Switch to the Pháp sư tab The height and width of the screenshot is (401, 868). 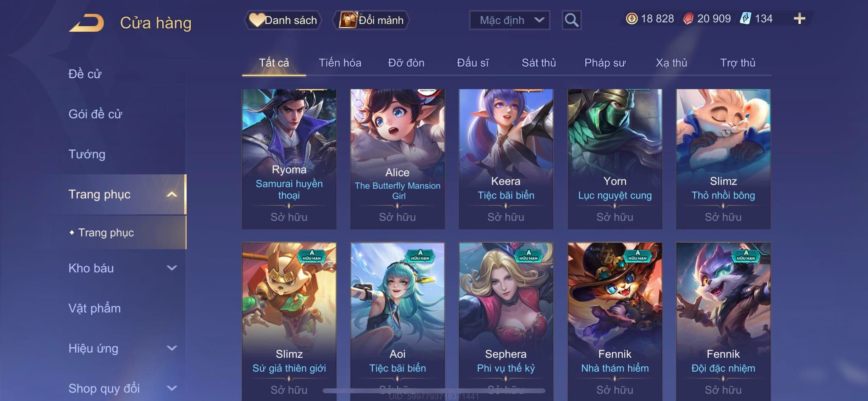point(605,63)
